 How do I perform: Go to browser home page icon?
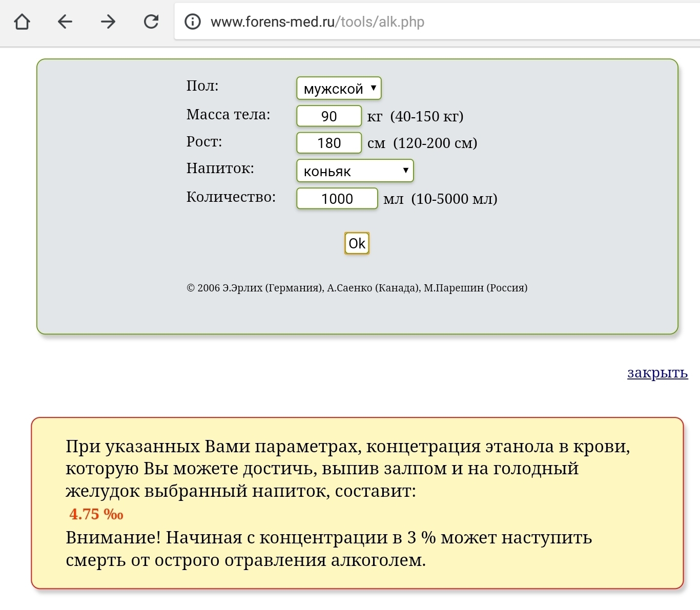coord(22,22)
